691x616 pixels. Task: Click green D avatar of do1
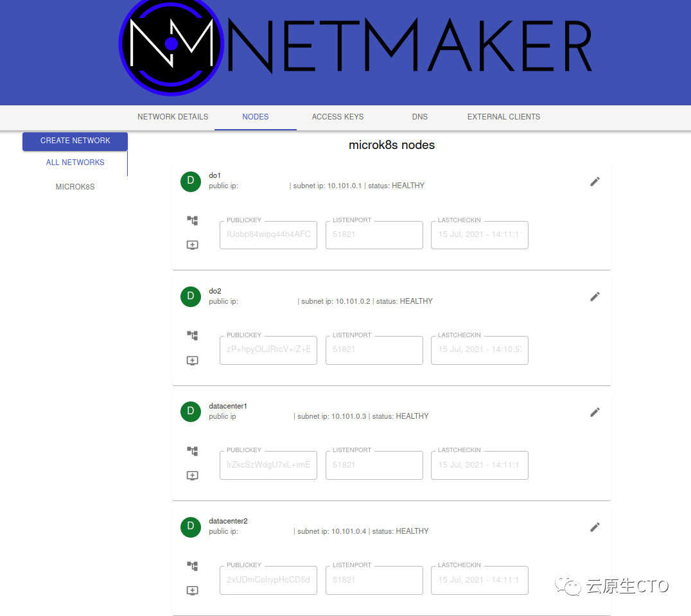coord(191,182)
